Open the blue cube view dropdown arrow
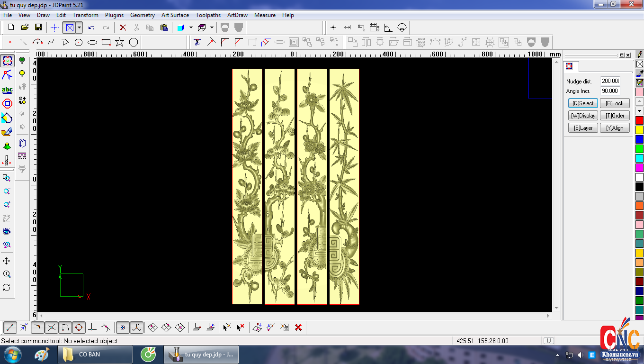The height and width of the screenshot is (364, 644). tap(191, 27)
